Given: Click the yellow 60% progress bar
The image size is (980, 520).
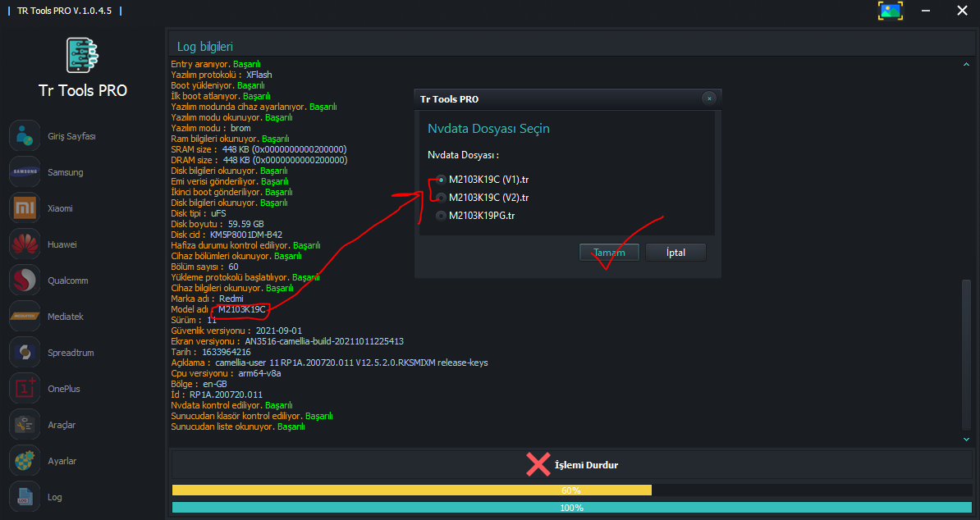Looking at the screenshot, I should point(412,490).
